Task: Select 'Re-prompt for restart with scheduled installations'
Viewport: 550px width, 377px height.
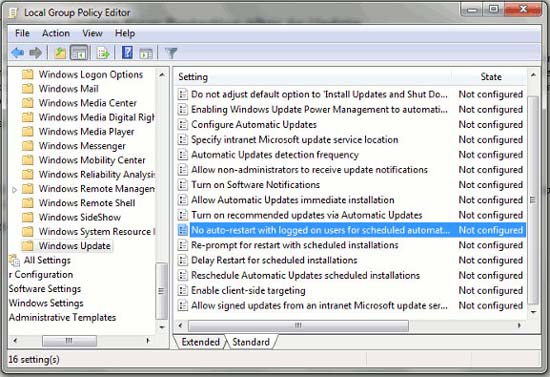Action: pyautogui.click(x=295, y=245)
